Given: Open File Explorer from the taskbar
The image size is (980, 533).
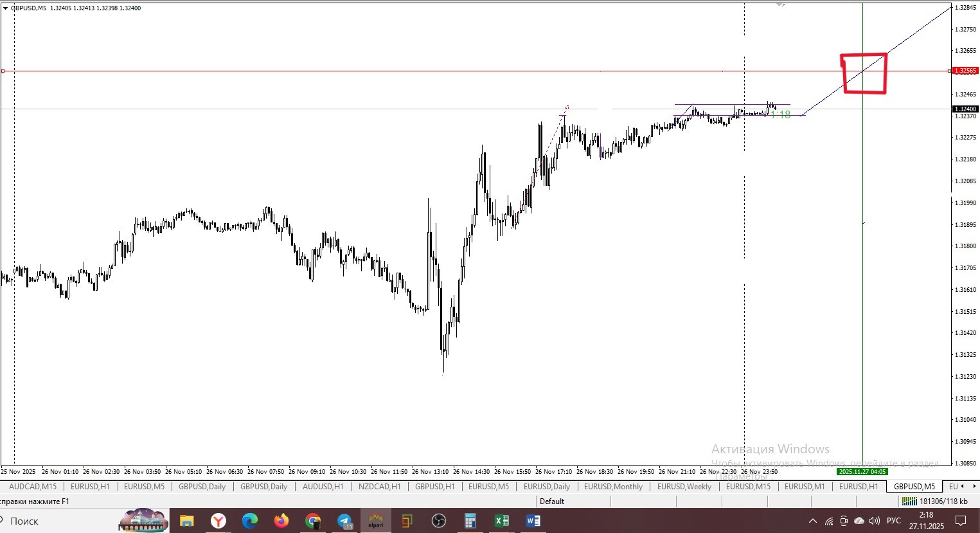Looking at the screenshot, I should tap(186, 521).
